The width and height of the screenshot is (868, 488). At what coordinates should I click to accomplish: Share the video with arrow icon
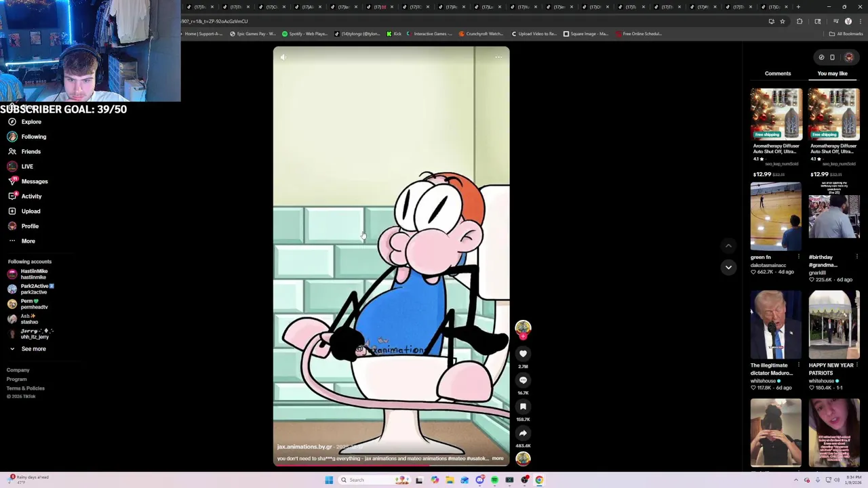(523, 433)
